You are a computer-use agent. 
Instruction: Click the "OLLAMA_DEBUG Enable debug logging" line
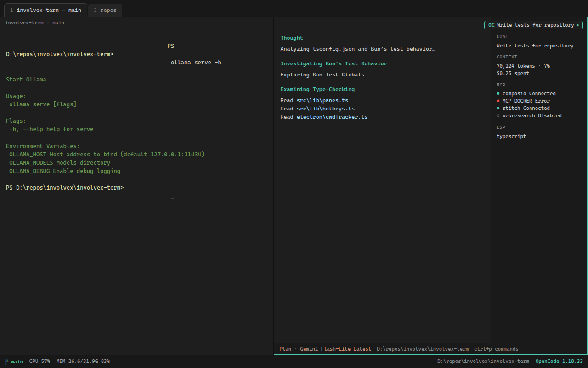(x=65, y=171)
